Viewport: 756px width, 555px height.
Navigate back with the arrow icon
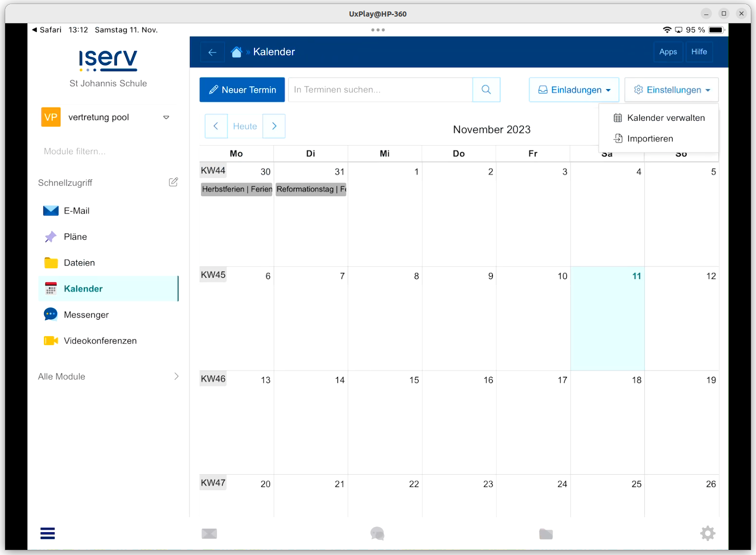(212, 52)
